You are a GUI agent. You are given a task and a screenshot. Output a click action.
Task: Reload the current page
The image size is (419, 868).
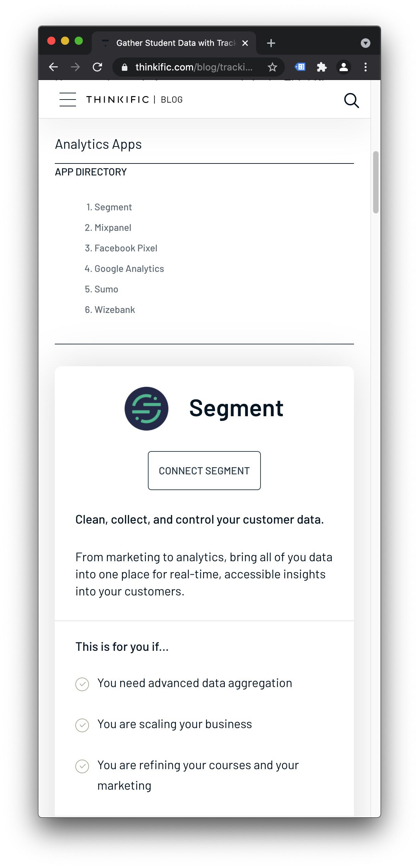pyautogui.click(x=98, y=67)
